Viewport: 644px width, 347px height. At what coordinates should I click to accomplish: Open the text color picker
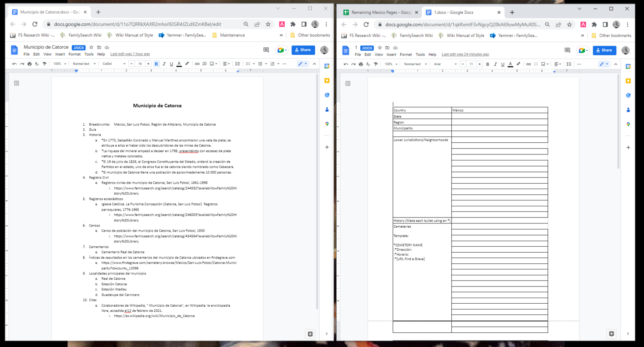pos(179,63)
